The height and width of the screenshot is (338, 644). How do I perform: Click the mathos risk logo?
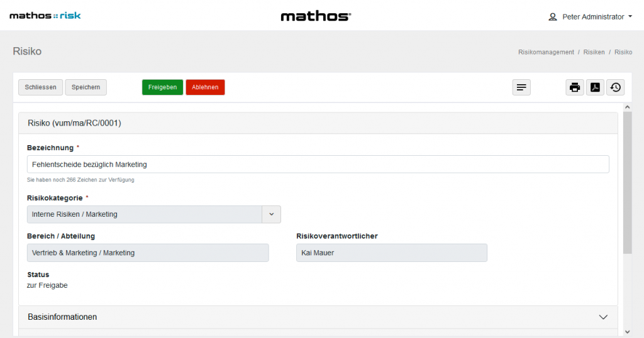(45, 16)
